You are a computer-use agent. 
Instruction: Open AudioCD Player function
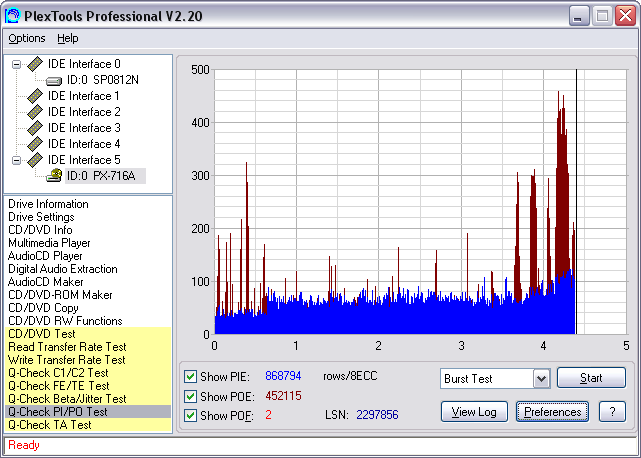[x=45, y=256]
